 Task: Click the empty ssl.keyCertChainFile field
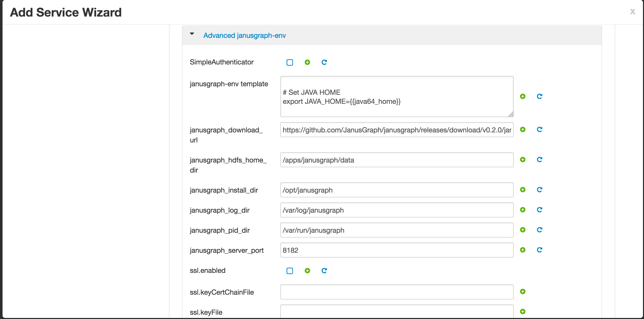pyautogui.click(x=397, y=292)
